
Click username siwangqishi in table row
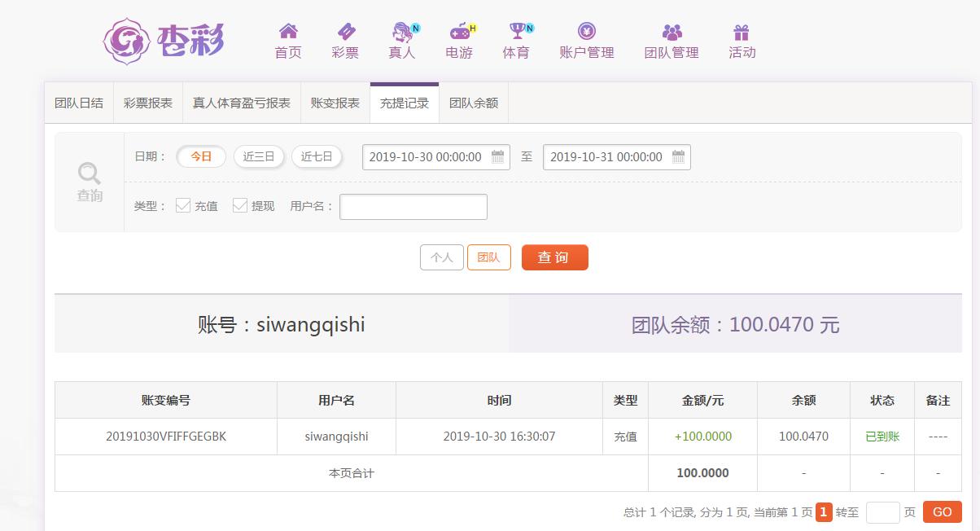pyautogui.click(x=336, y=437)
